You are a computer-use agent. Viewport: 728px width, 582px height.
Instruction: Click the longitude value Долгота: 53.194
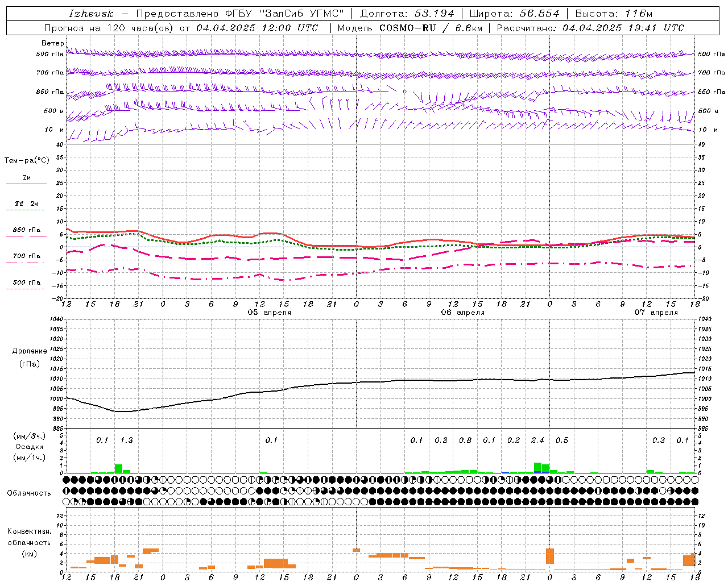click(407, 14)
